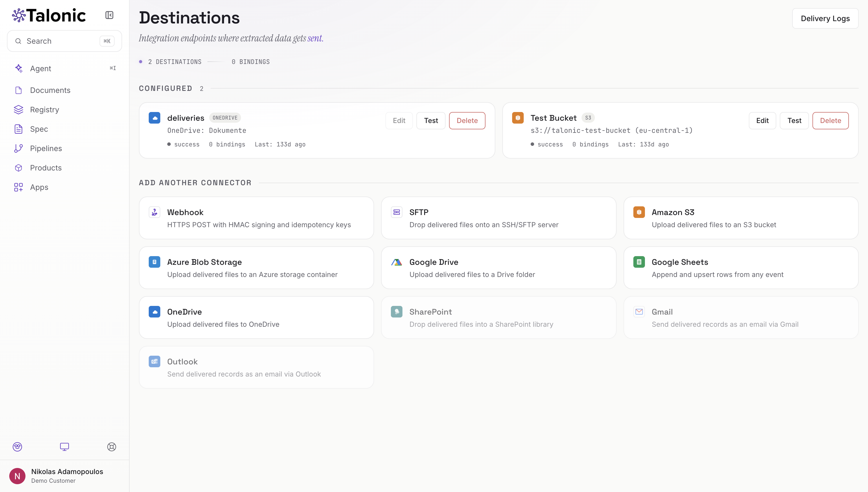The height and width of the screenshot is (492, 868).
Task: Click the Registry layers icon
Action: (x=19, y=109)
